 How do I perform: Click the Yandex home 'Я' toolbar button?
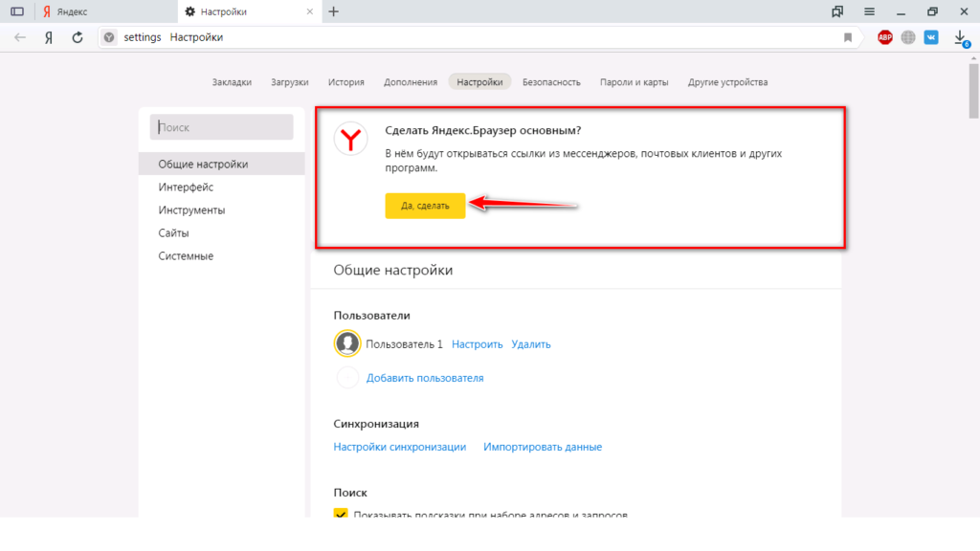point(48,37)
